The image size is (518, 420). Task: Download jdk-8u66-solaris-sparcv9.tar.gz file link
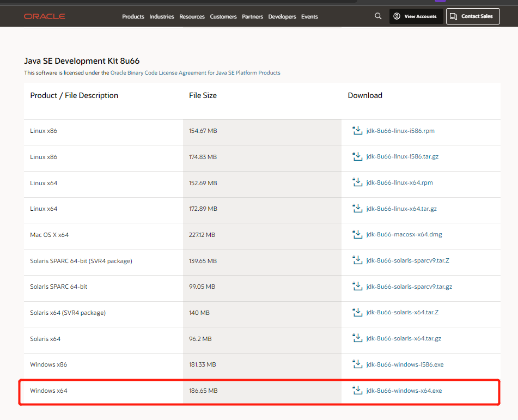(x=409, y=287)
